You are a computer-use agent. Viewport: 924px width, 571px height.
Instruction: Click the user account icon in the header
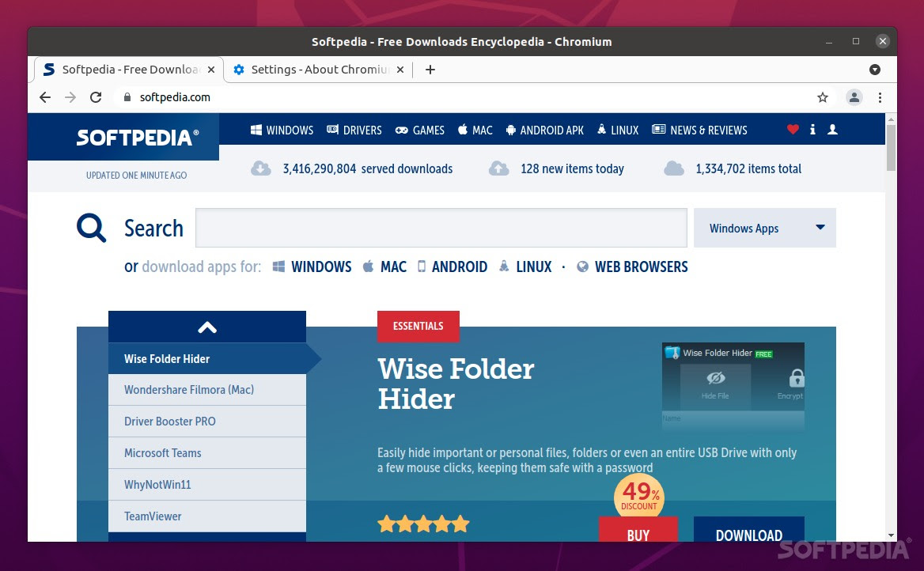click(832, 129)
